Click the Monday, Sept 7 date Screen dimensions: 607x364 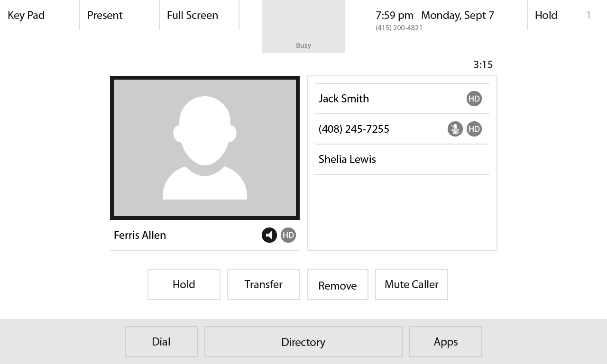coord(458,15)
